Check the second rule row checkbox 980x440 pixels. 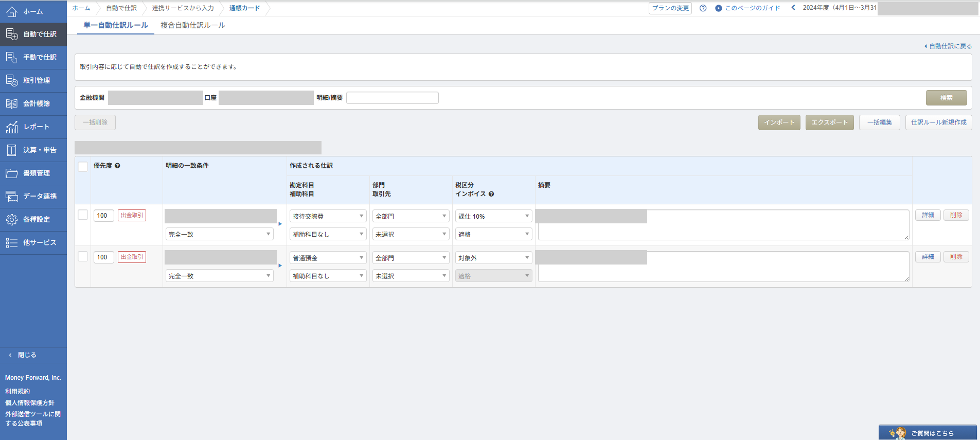tap(83, 256)
